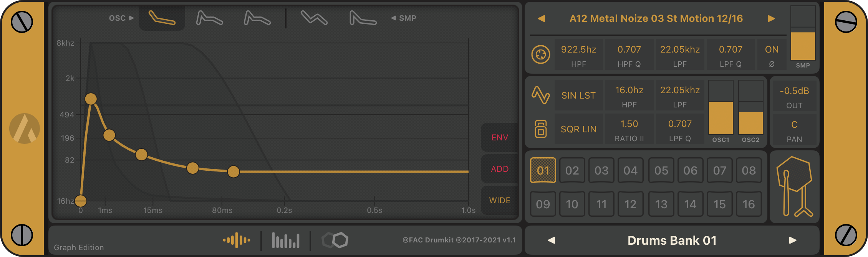Select the bar graph icon at bottom
868x257 pixels.
(x=285, y=240)
